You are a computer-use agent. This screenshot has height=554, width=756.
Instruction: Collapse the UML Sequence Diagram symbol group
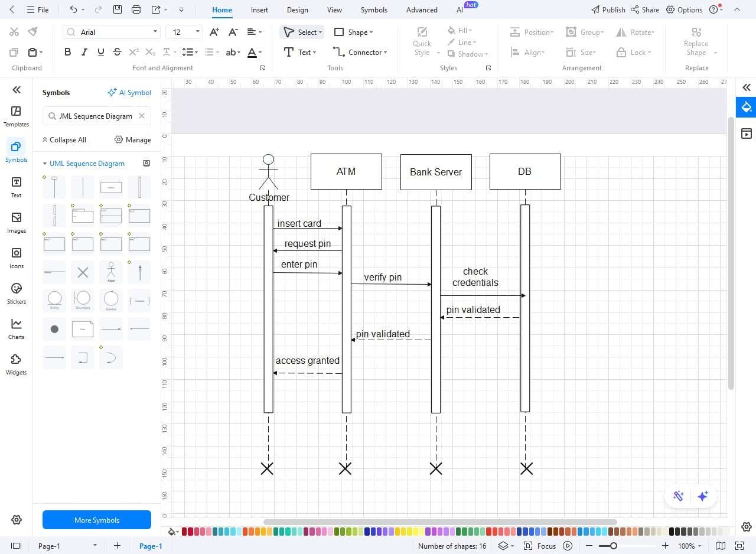point(44,164)
